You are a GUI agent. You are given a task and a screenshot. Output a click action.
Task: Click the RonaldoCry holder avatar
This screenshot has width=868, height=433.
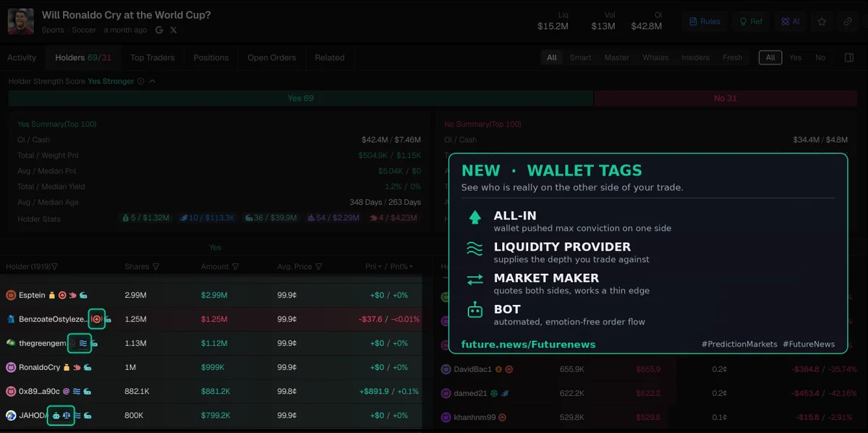pyautogui.click(x=11, y=367)
